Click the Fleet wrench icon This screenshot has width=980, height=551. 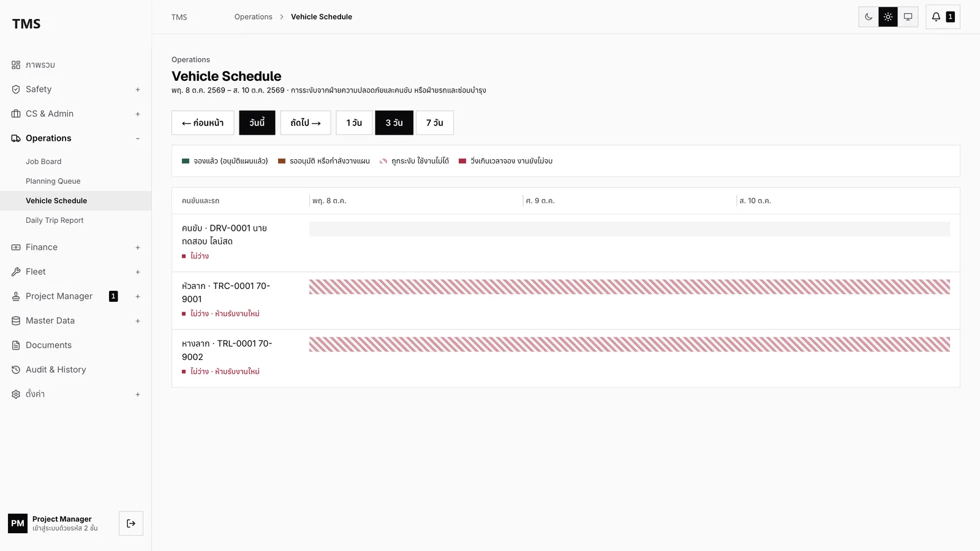click(16, 272)
